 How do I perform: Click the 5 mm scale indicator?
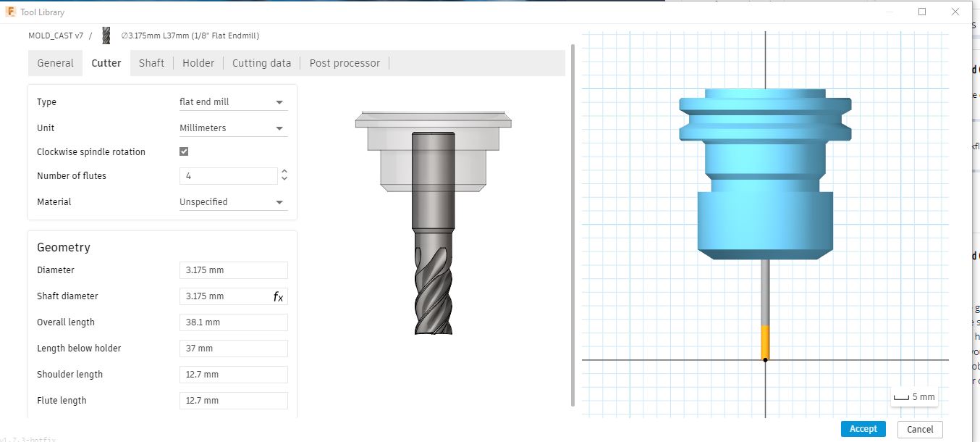coord(914,397)
